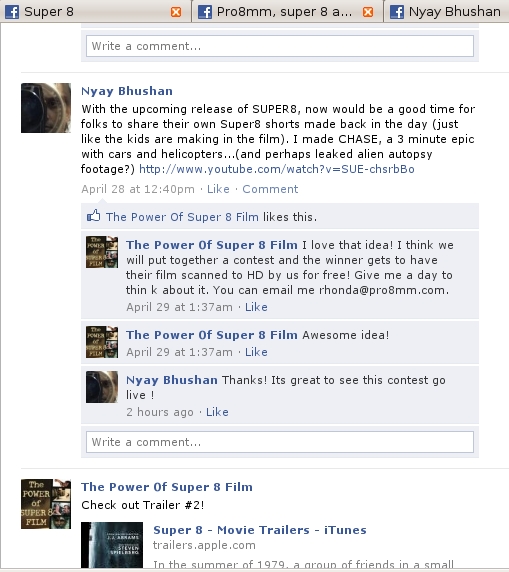The width and height of the screenshot is (509, 572).
Task: Close the Pro8mm, super 8 tab
Action: click(x=368, y=12)
